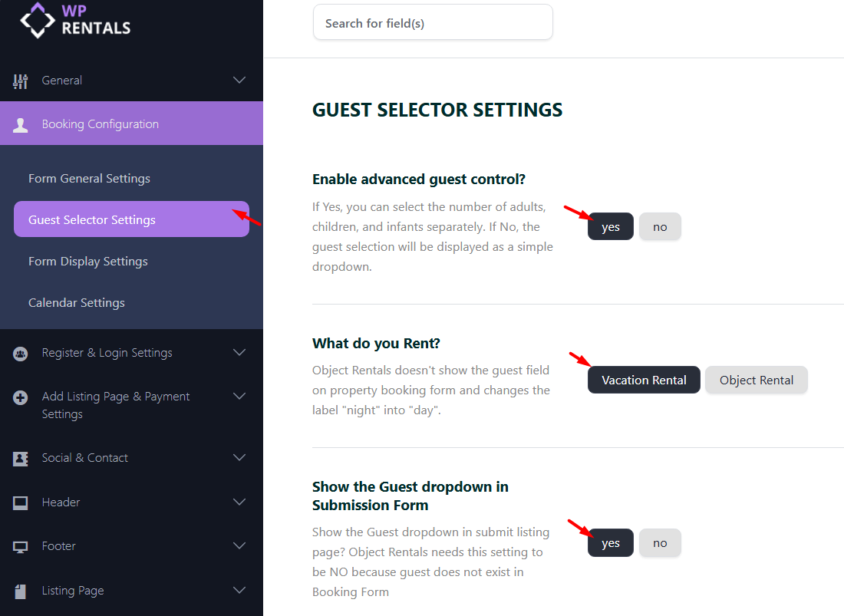Screen dimensions: 844x616
Task: Focus the Search for field(s) box
Action: pos(433,23)
